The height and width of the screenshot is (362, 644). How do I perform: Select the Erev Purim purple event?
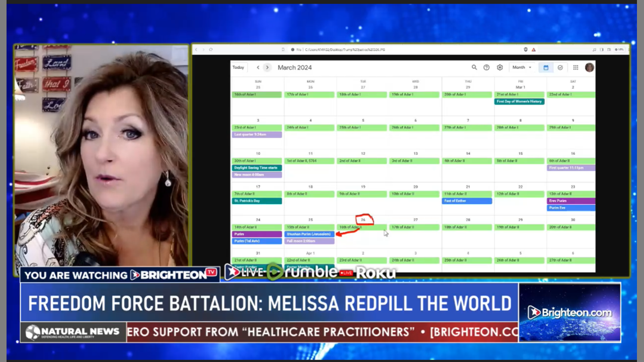(571, 201)
